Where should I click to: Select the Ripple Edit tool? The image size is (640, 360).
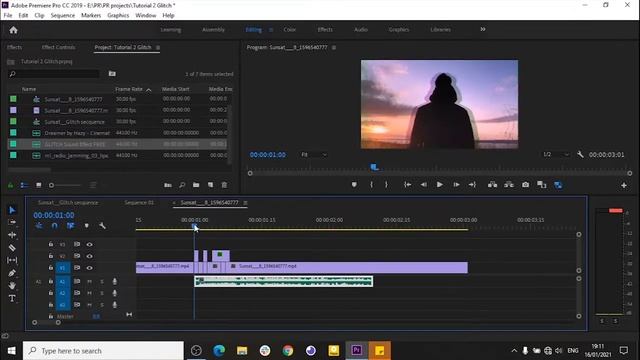pos(12,235)
